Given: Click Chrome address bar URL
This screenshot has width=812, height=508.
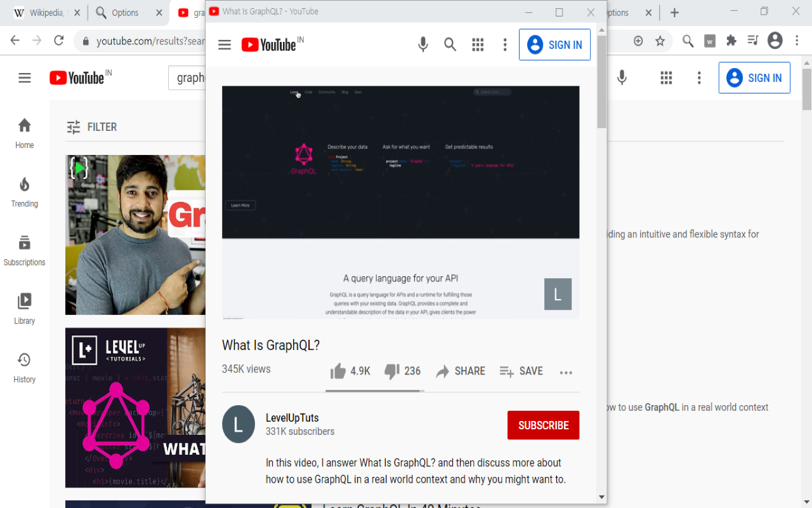Looking at the screenshot, I should (x=151, y=41).
